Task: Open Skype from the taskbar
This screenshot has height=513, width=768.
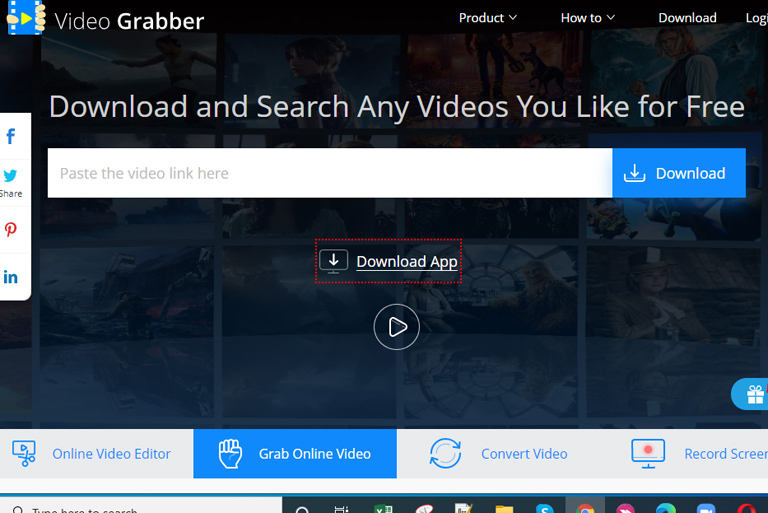Action: (x=545, y=509)
